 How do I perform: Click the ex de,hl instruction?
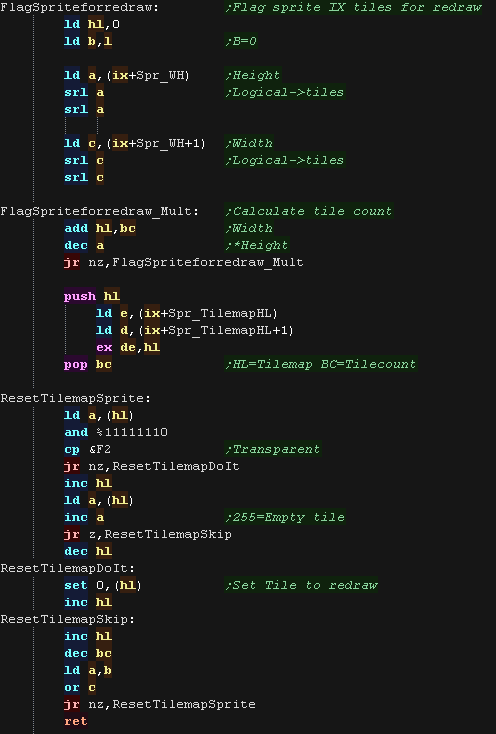(128, 347)
